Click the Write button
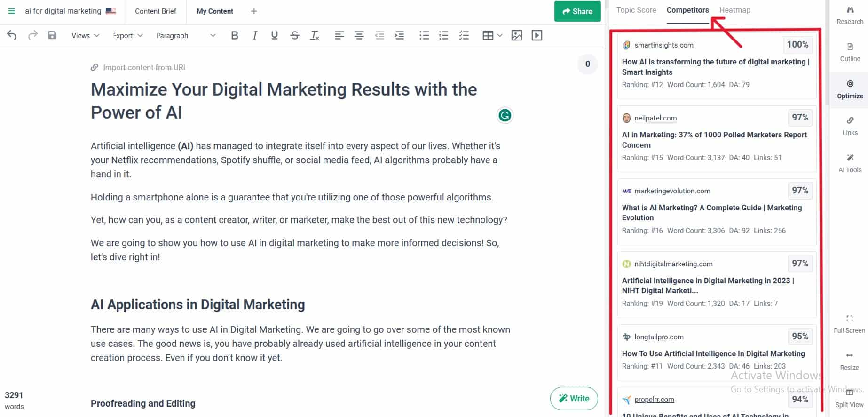This screenshot has height=417, width=868. tap(574, 399)
